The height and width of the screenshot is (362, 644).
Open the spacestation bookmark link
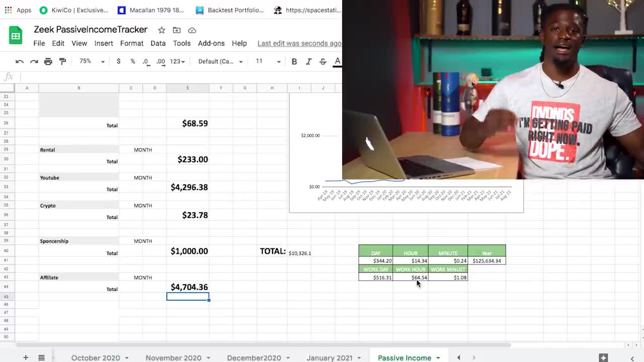pos(308,10)
